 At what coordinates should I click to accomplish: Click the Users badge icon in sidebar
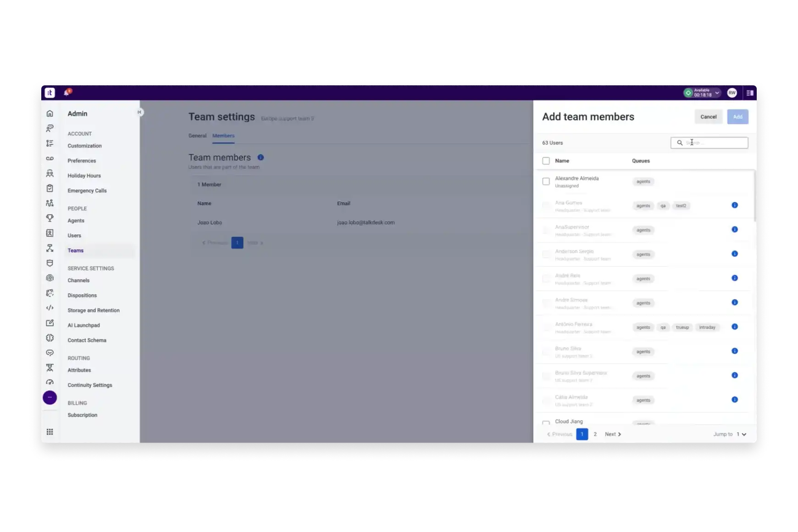50,233
